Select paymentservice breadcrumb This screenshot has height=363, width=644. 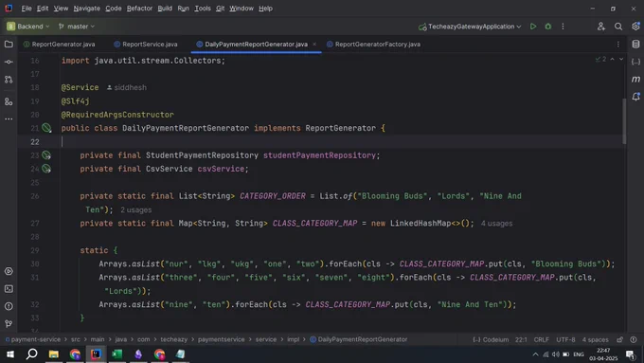point(221,339)
